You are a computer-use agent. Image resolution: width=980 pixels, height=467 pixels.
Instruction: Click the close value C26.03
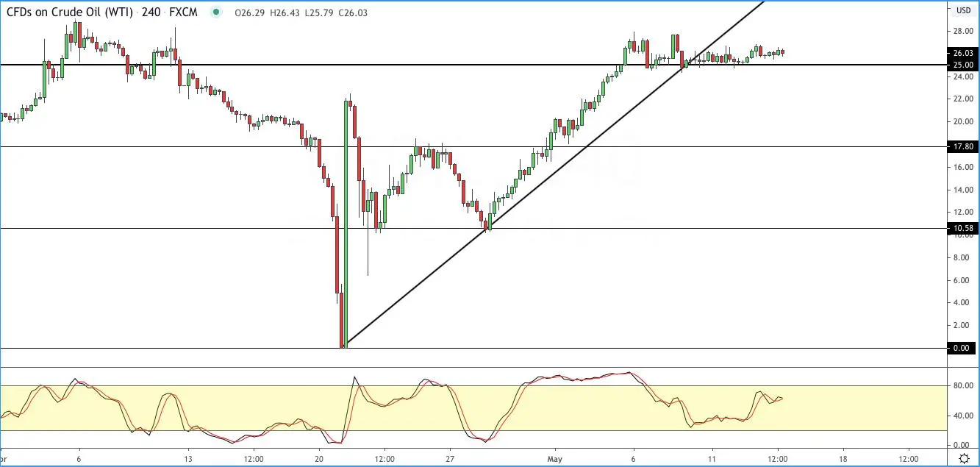[353, 13]
